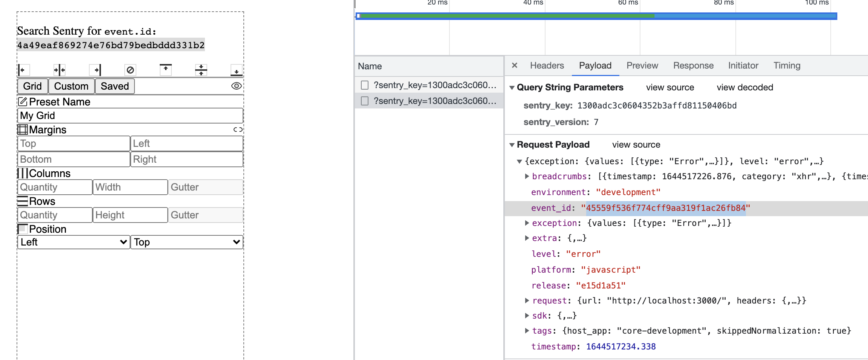Click the view decoded link
Viewport: 868px width, 360px height.
[x=745, y=87]
